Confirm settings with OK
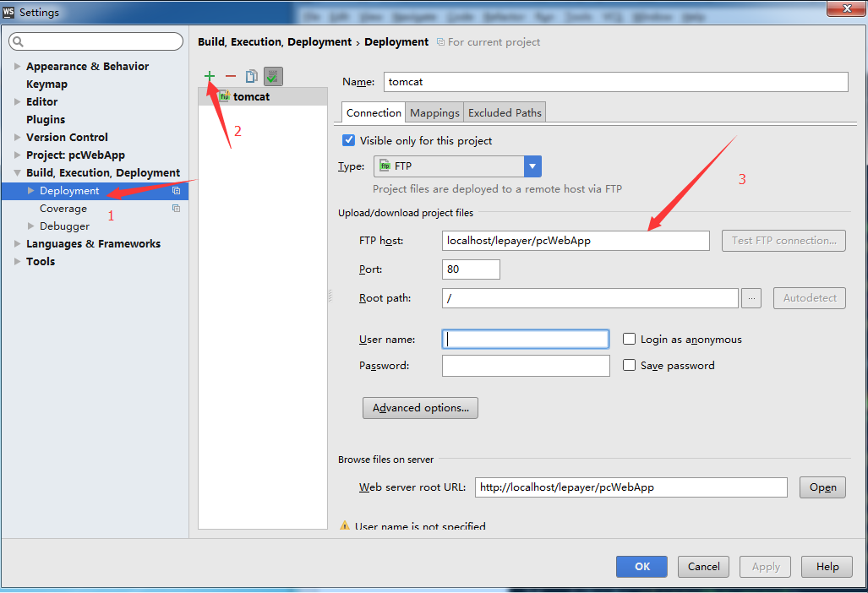 click(641, 567)
